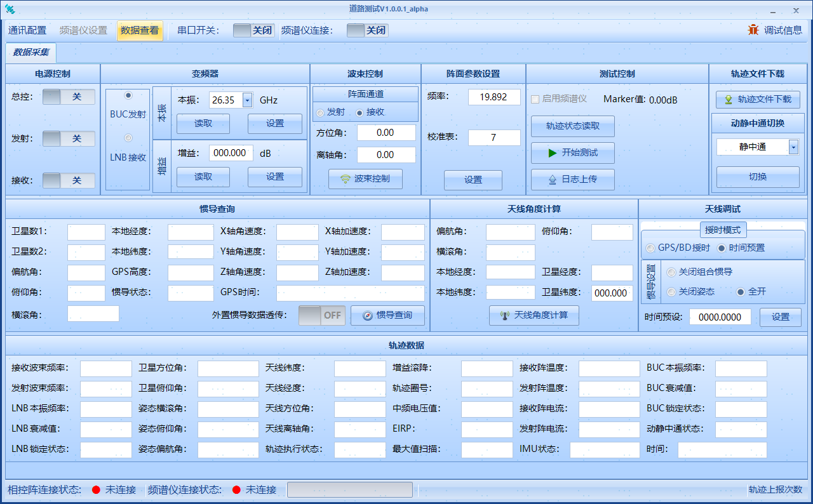Viewport: 813px width, 504px height.
Task: Select the BUC发射 radio button
Action: pos(128,96)
